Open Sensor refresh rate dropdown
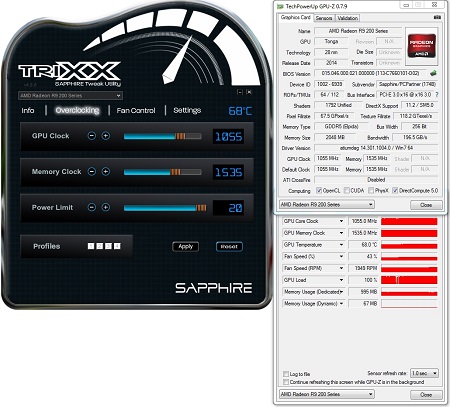This screenshot has width=450, height=407. pyautogui.click(x=424, y=373)
